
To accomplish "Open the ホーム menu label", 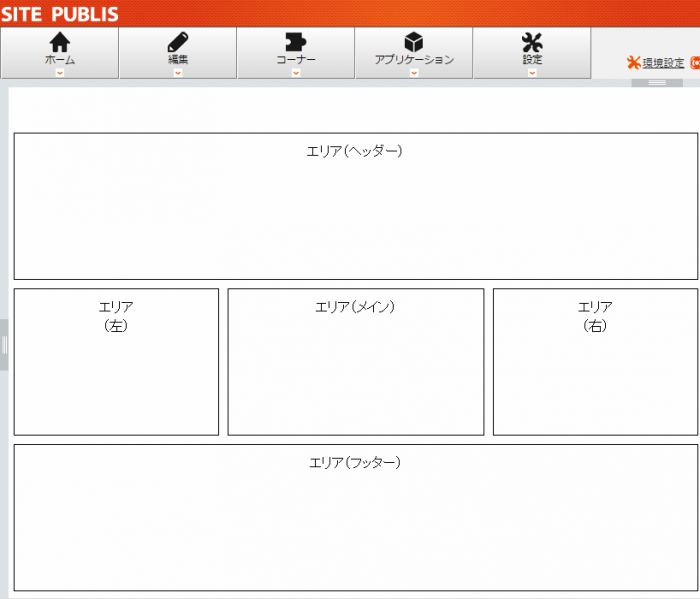I will pyautogui.click(x=60, y=60).
